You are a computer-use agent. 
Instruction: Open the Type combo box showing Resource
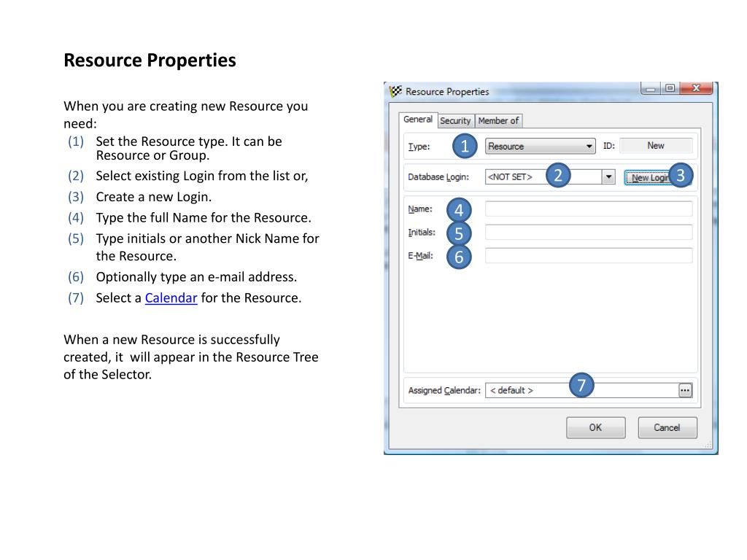tap(541, 146)
